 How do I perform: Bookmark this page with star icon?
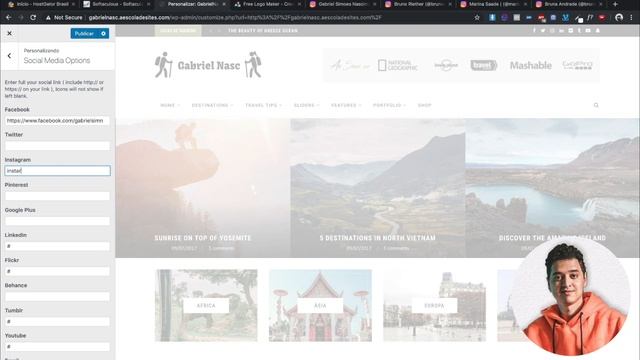[477, 18]
